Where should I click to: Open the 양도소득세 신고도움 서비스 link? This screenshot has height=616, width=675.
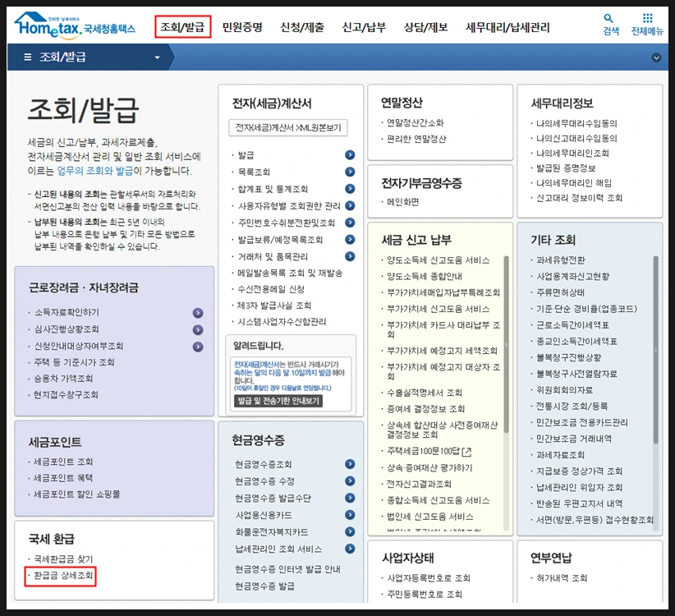438,260
